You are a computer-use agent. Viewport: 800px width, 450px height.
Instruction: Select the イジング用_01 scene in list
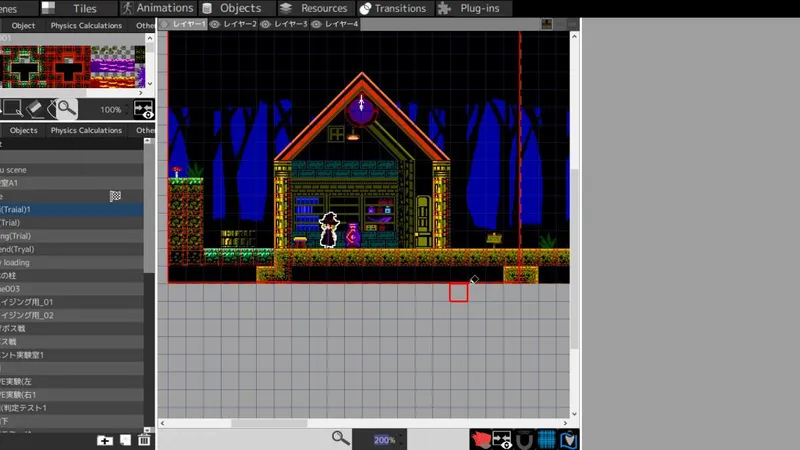coord(40,301)
